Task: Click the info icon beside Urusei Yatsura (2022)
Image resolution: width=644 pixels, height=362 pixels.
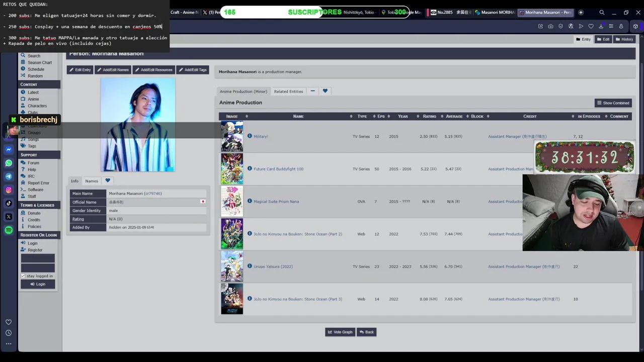Action: (x=250, y=266)
